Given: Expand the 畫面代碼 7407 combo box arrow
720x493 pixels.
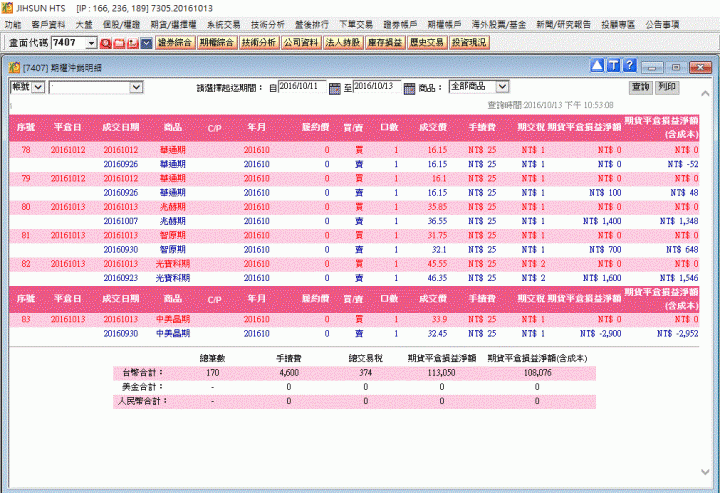Looking at the screenshot, I should click(91, 43).
